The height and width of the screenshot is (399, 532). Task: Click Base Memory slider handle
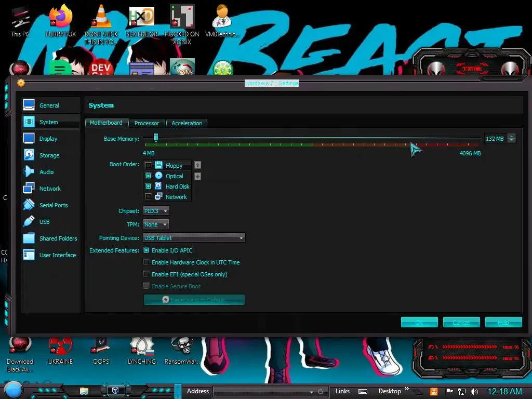pyautogui.click(x=156, y=137)
